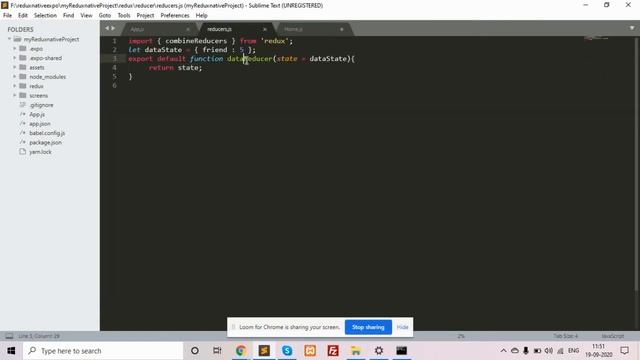Show hidden system tray icons

point(503,351)
